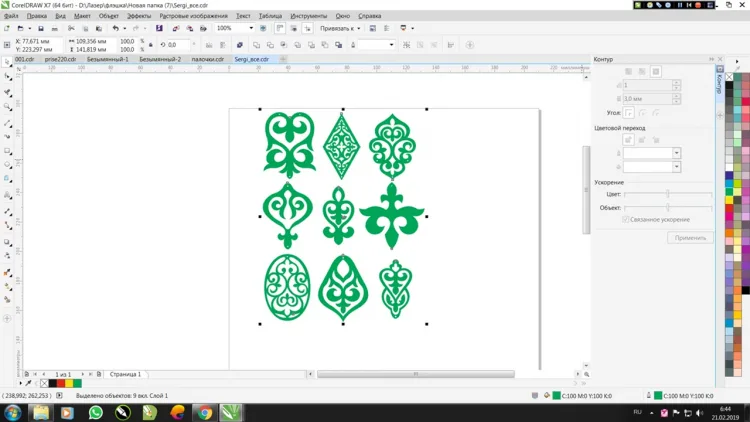The width and height of the screenshot is (750, 422).
Task: Select the Interactive Fill tool
Action: 7,286
